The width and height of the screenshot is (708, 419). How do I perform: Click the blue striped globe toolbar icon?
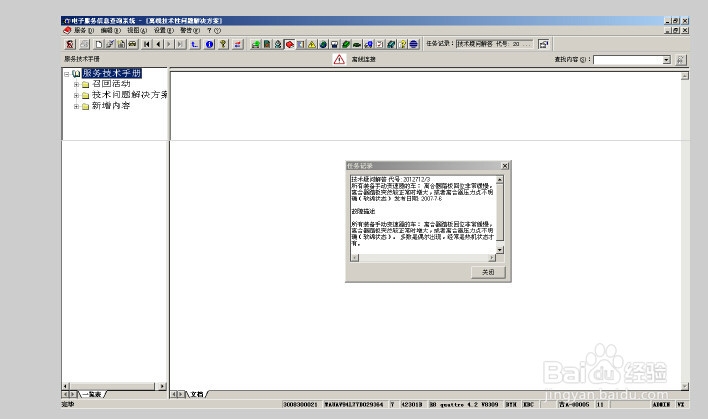[x=414, y=44]
